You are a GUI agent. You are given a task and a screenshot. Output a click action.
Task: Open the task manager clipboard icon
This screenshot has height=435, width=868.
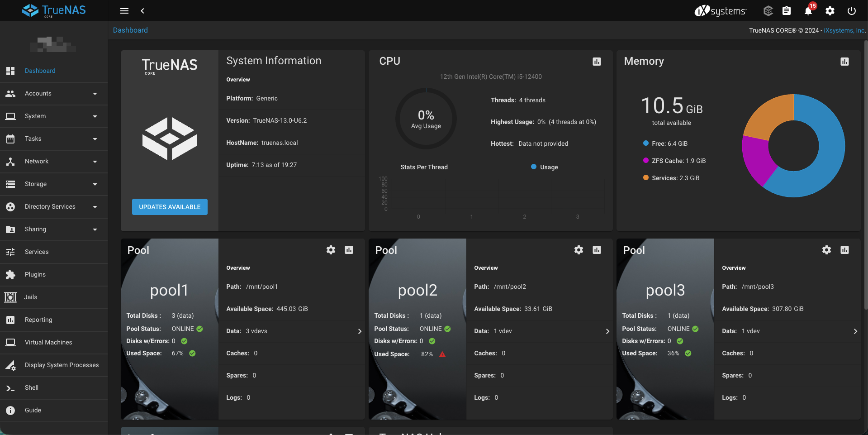[x=787, y=11]
